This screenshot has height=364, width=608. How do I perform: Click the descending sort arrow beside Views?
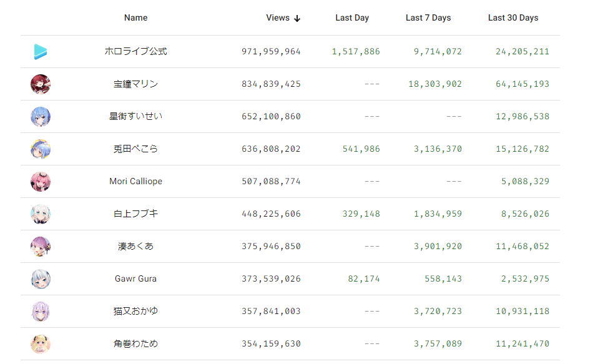click(297, 18)
